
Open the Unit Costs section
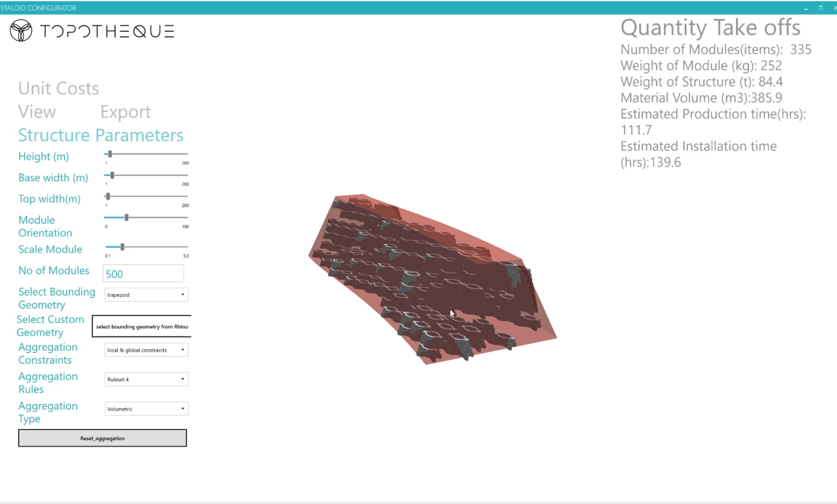click(x=58, y=89)
